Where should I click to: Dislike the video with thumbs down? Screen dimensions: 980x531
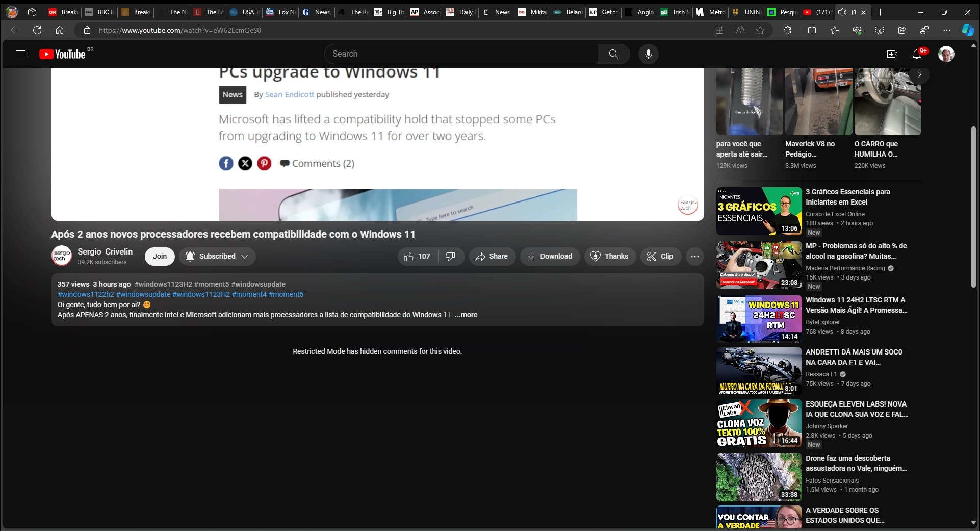click(451, 257)
